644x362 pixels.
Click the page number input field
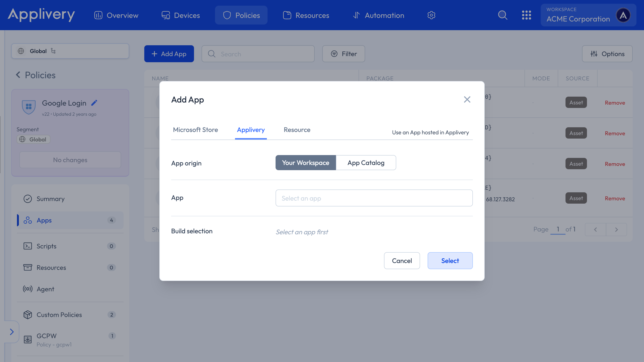[x=558, y=229]
